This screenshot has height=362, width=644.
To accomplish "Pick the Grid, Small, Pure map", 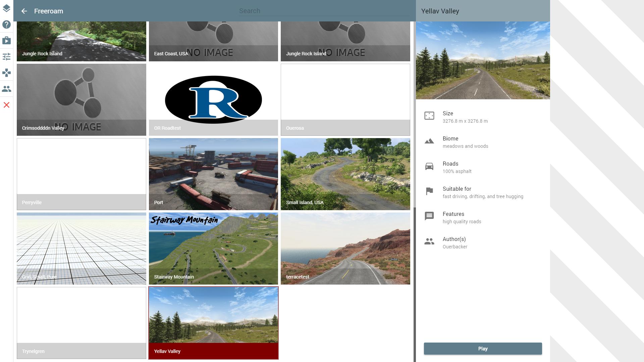I will tap(82, 248).
